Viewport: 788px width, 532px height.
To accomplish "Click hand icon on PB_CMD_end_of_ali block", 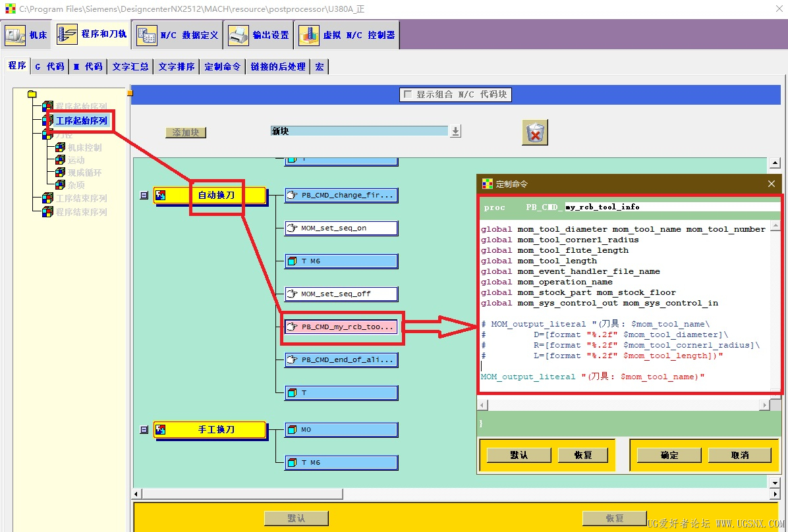I will tap(292, 359).
